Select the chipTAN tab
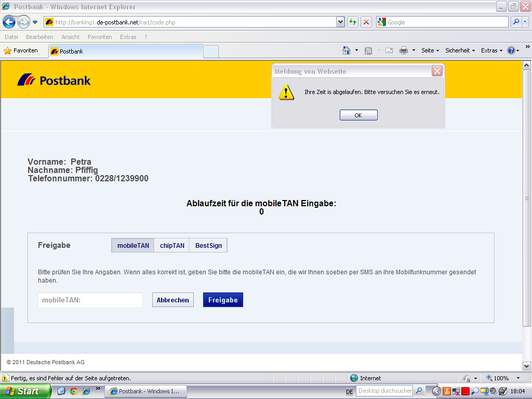The image size is (532, 399). pos(172,245)
